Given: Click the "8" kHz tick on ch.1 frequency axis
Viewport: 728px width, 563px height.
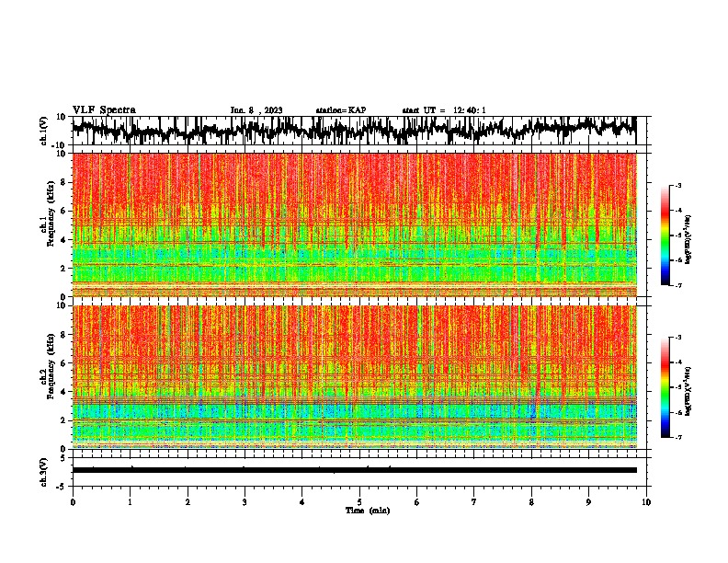Looking at the screenshot, I should [x=63, y=182].
